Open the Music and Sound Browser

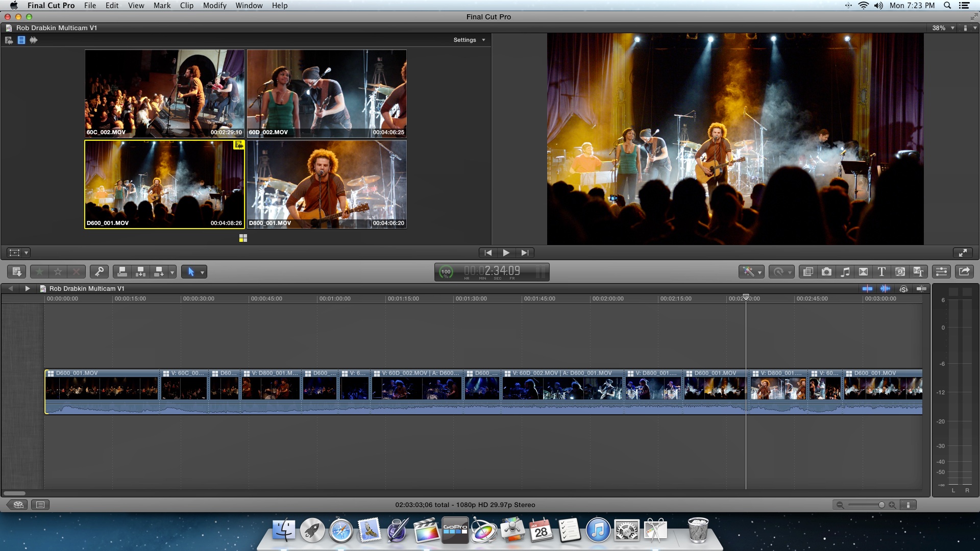pos(845,272)
